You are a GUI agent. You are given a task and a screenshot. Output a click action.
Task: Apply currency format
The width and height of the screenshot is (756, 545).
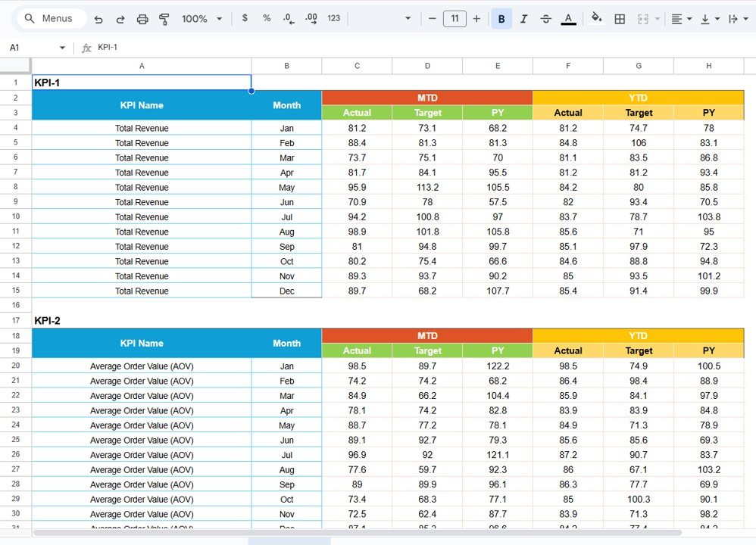click(x=244, y=19)
